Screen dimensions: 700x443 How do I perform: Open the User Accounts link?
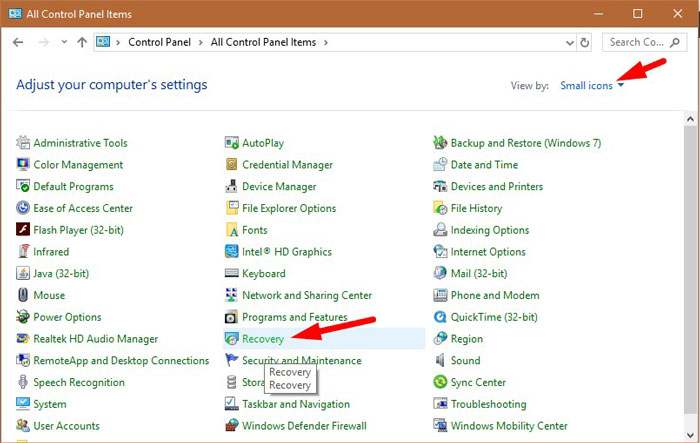click(x=66, y=426)
